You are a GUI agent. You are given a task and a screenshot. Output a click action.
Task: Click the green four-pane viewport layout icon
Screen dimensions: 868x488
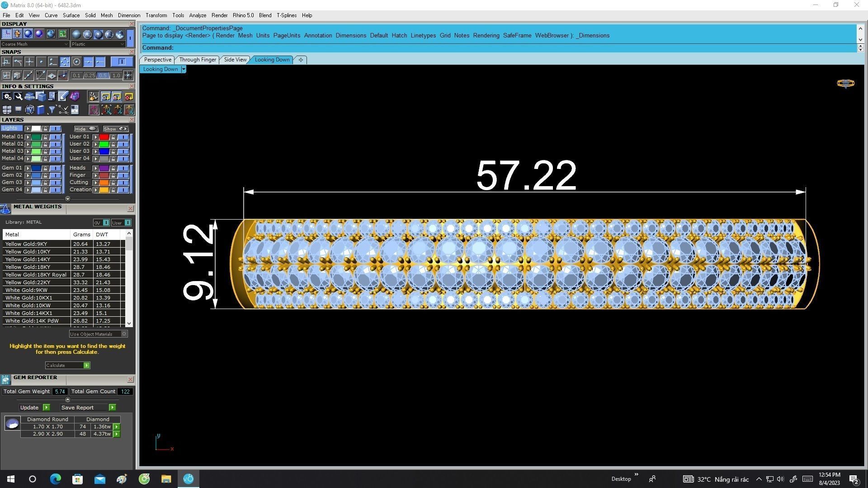pyautogui.click(x=62, y=34)
